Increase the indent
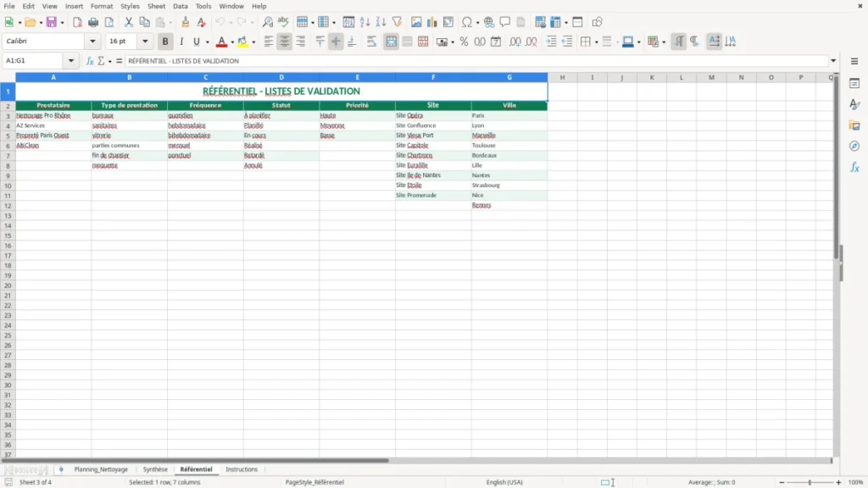868x488 pixels. (x=551, y=42)
